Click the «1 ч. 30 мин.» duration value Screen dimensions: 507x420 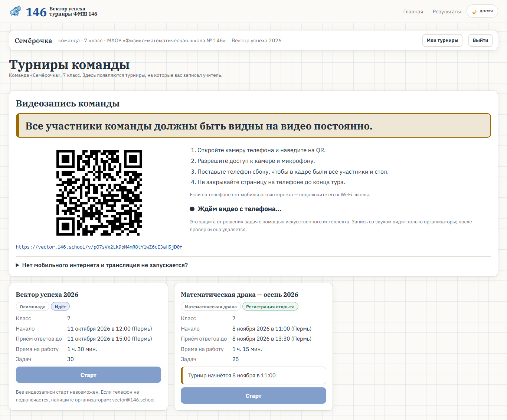coord(82,349)
